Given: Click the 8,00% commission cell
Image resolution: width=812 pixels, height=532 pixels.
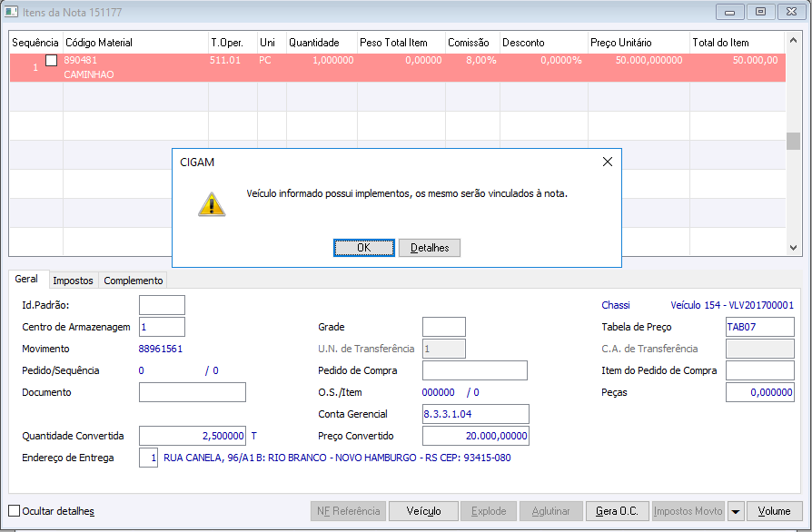Looking at the screenshot, I should (481, 60).
